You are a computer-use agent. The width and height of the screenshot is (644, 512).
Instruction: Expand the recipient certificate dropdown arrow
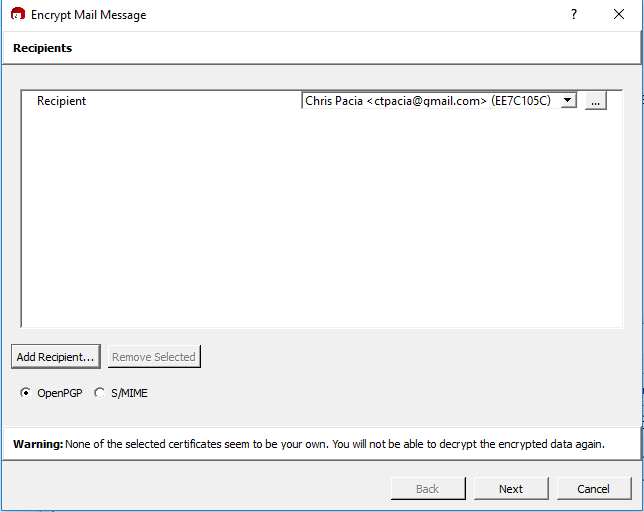click(x=568, y=101)
